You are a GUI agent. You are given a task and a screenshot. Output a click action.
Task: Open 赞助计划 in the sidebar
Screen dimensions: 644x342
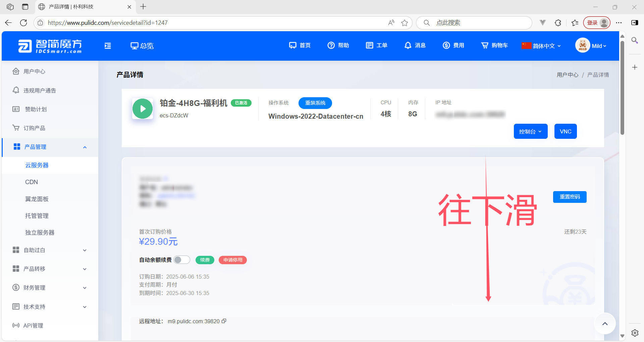point(50,109)
